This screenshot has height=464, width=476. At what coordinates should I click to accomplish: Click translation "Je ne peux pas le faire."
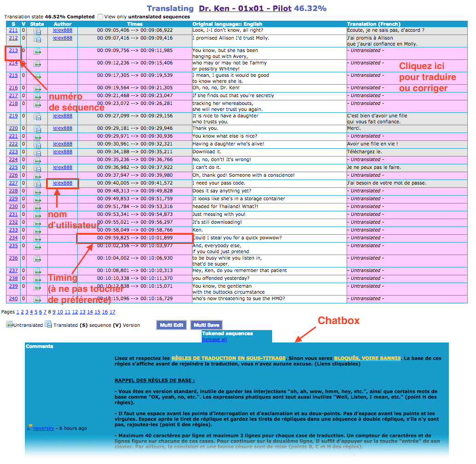(374, 167)
